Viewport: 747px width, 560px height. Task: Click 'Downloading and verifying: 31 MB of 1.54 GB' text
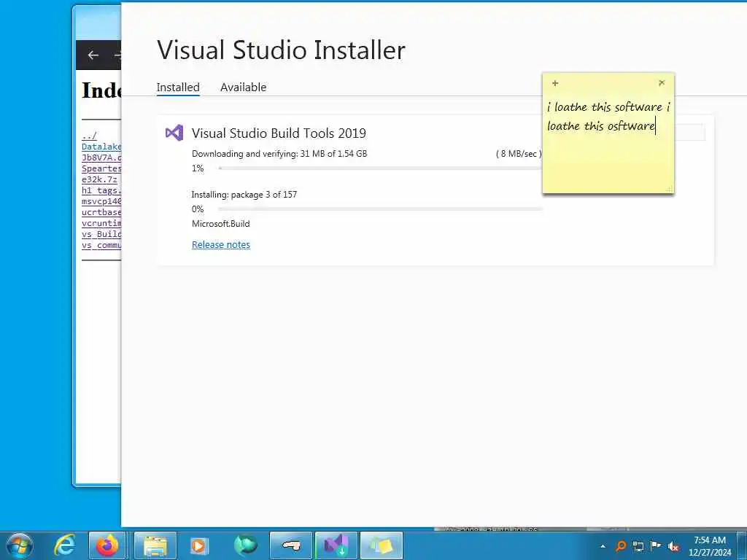pos(279,154)
